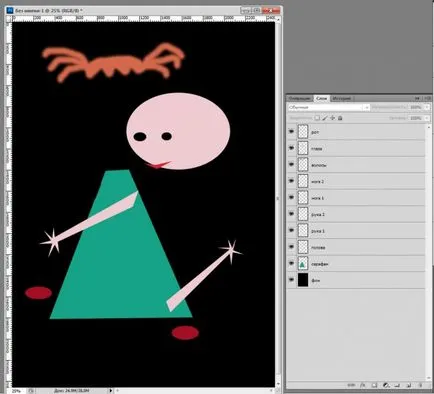This screenshot has width=434, height=394.
Task: Click the red foot ellipse below the sarafan
Action: 185,333
